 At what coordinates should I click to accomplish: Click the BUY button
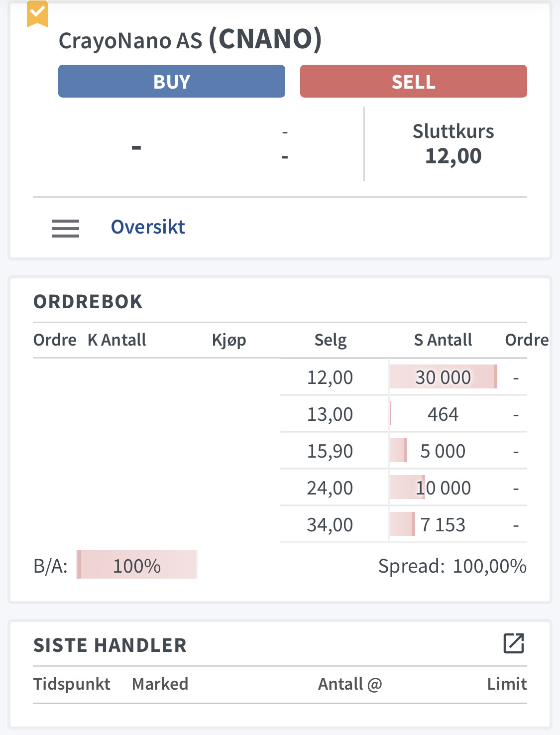click(172, 81)
